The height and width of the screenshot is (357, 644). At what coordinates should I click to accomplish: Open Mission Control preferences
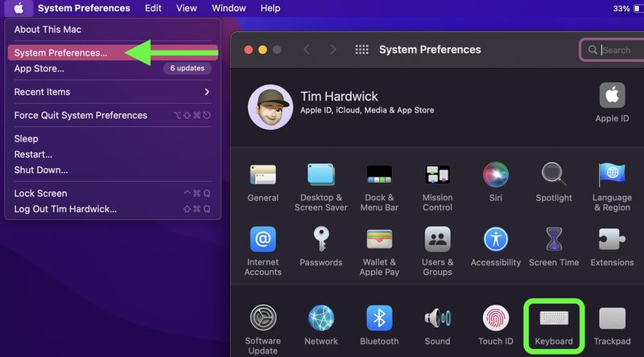[x=437, y=174]
